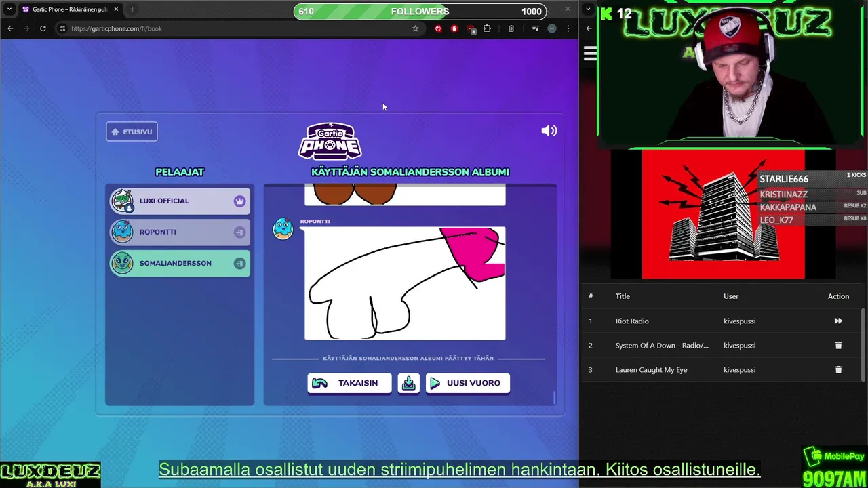Click the red building album artwork
The image size is (868, 488).
(x=723, y=214)
